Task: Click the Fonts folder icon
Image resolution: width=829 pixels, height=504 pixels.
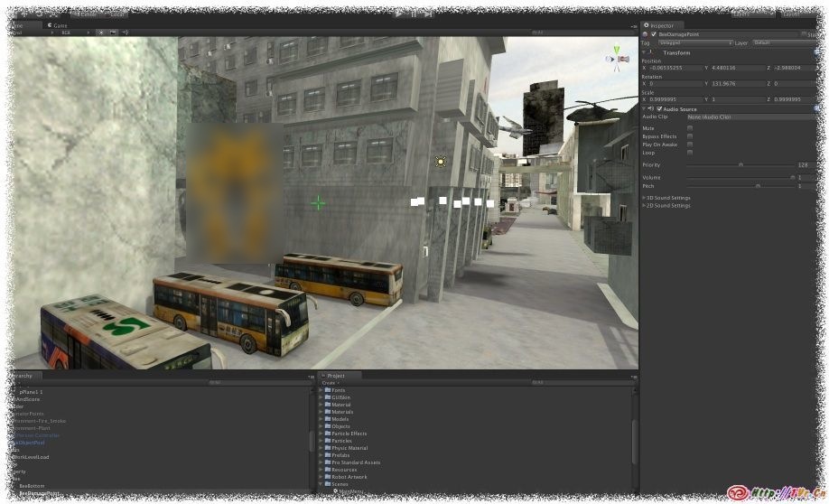Action: [x=328, y=390]
